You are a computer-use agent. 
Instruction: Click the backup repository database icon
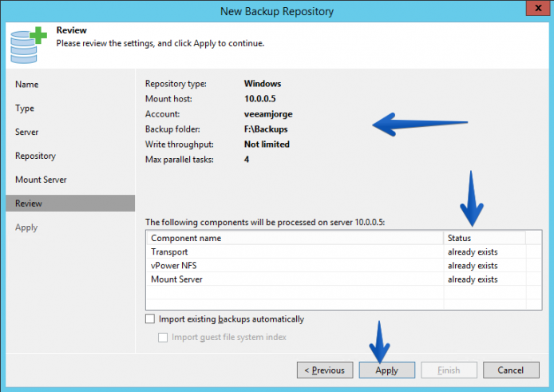point(28,46)
